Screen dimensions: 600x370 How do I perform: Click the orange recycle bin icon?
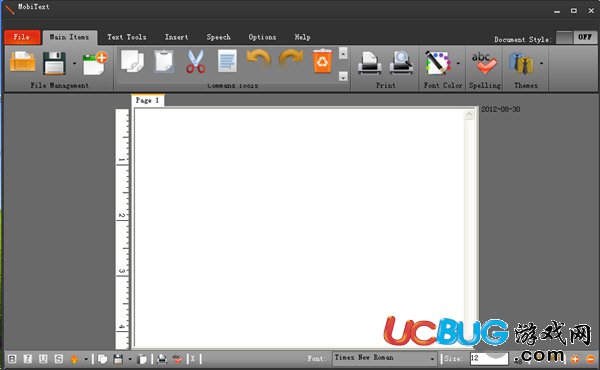tap(323, 60)
